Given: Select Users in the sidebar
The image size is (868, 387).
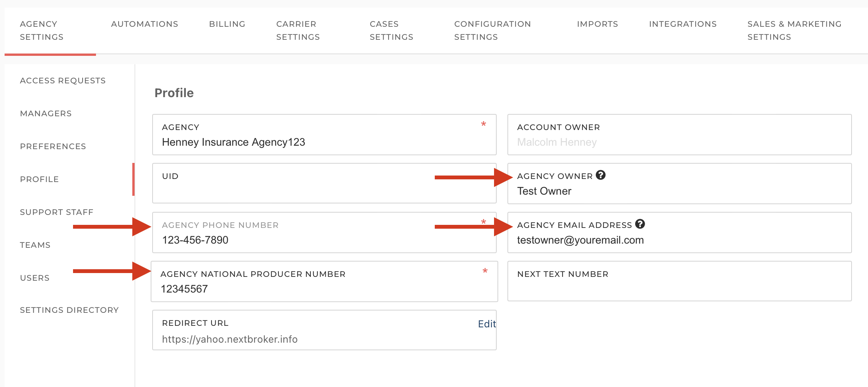Looking at the screenshot, I should click(x=35, y=278).
